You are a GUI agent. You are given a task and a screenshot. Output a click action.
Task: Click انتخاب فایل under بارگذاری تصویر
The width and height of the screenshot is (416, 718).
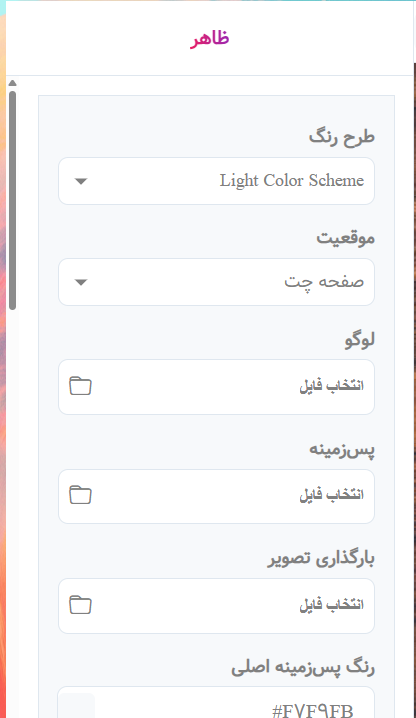pos(332,604)
